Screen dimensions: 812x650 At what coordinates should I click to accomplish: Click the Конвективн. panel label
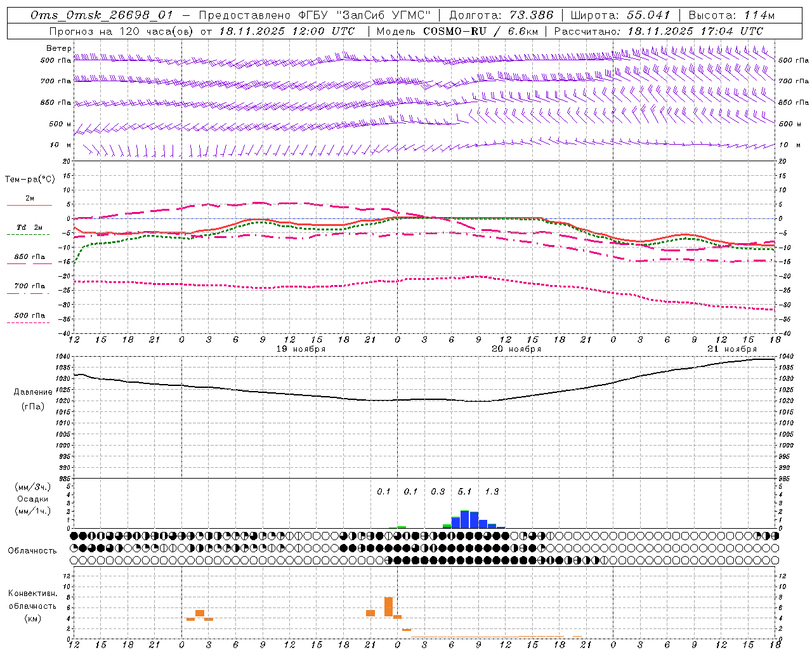[x=33, y=594]
